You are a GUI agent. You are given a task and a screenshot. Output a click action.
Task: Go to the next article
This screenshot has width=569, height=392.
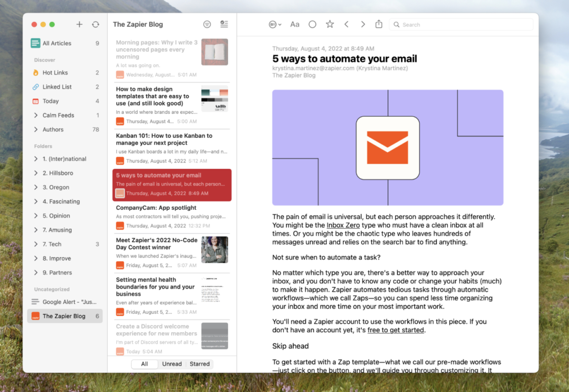click(363, 24)
